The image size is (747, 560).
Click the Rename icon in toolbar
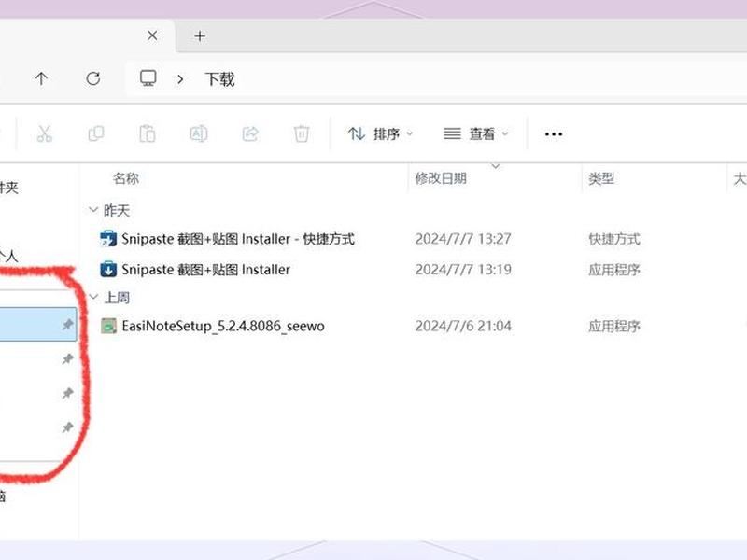[199, 133]
